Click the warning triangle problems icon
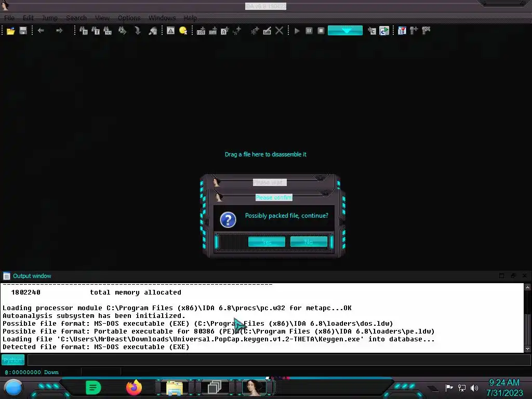 tap(170, 31)
